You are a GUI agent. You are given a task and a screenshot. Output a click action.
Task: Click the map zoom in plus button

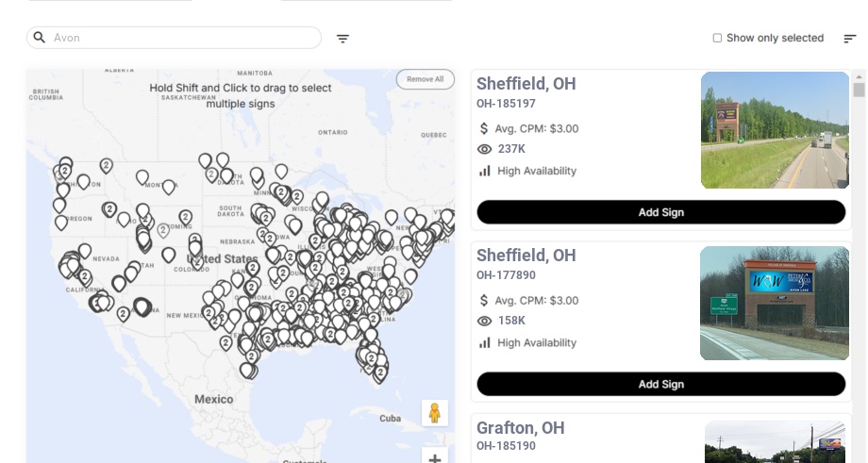(435, 457)
